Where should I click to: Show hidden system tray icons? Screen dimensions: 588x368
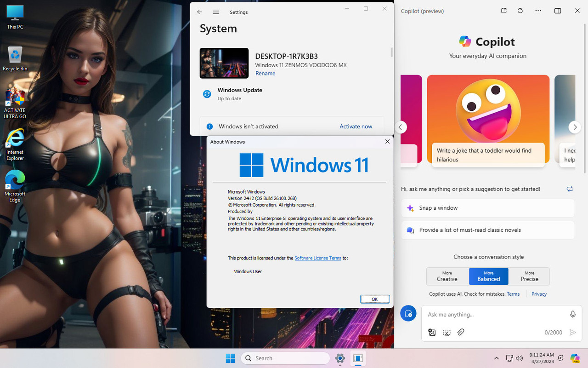point(496,358)
